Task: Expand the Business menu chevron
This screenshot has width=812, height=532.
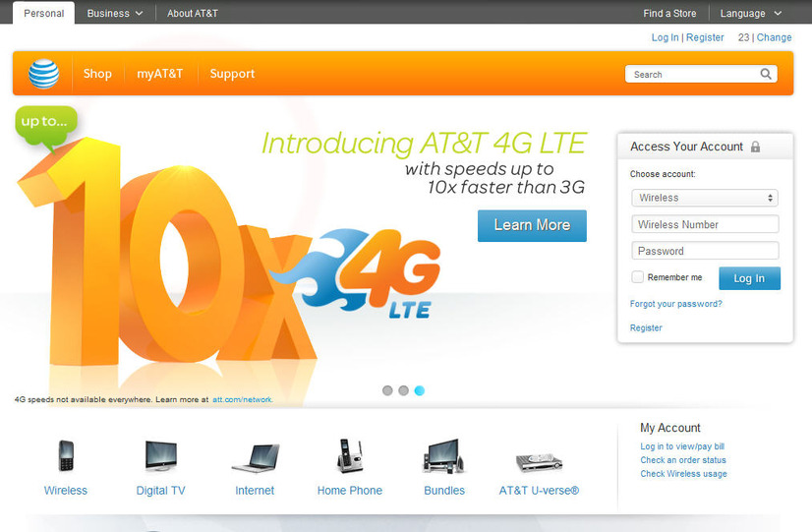Action: (x=139, y=14)
